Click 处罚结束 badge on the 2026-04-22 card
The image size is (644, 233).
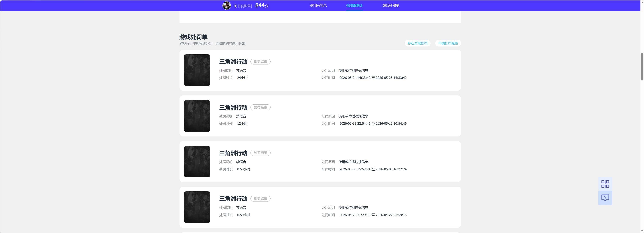point(260,199)
